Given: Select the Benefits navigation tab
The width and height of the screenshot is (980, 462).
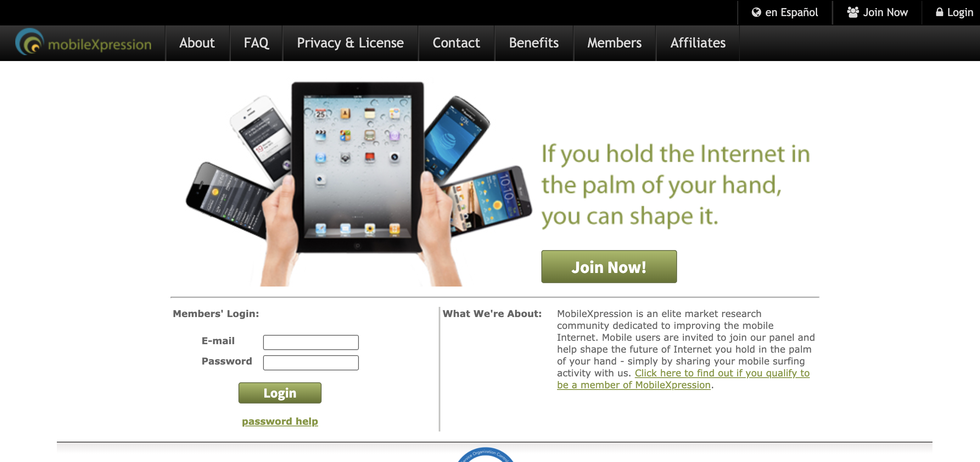Looking at the screenshot, I should [x=534, y=42].
